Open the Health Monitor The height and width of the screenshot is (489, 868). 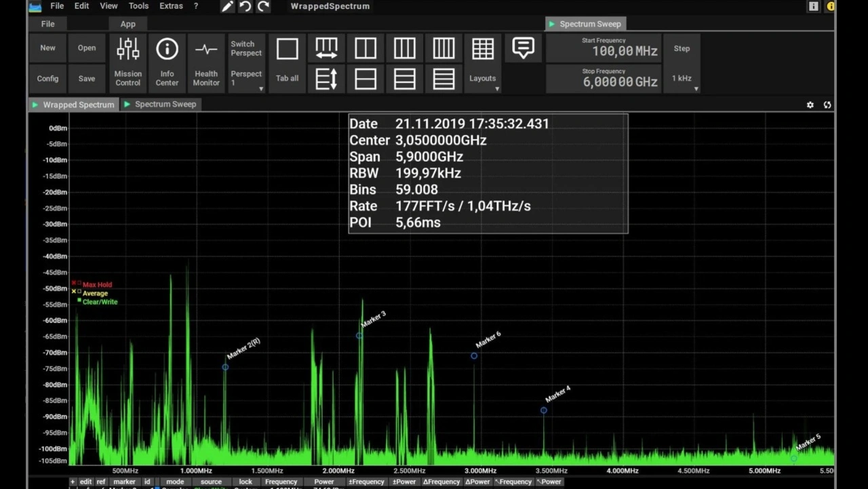click(206, 62)
